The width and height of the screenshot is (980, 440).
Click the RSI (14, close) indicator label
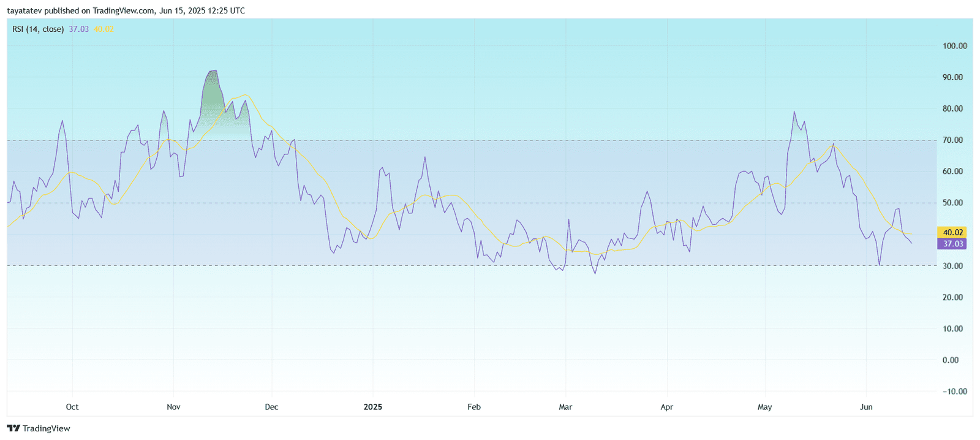[38, 29]
